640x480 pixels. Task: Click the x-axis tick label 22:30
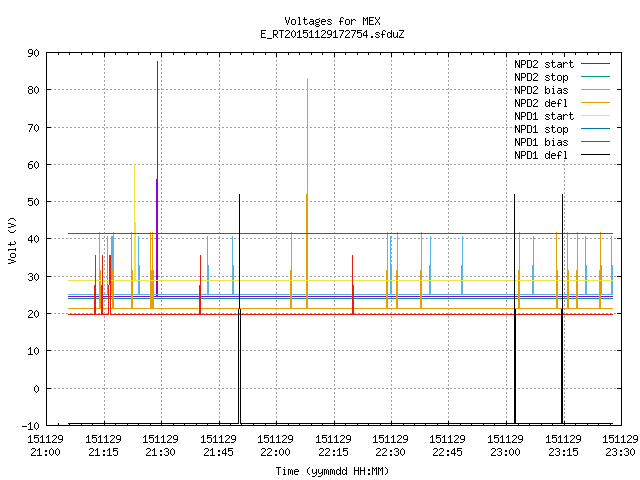[x=391, y=453]
